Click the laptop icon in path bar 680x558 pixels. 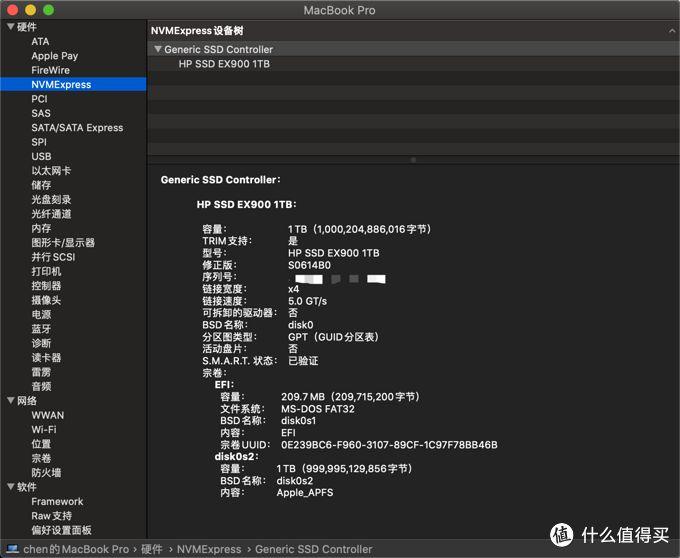coord(13,549)
